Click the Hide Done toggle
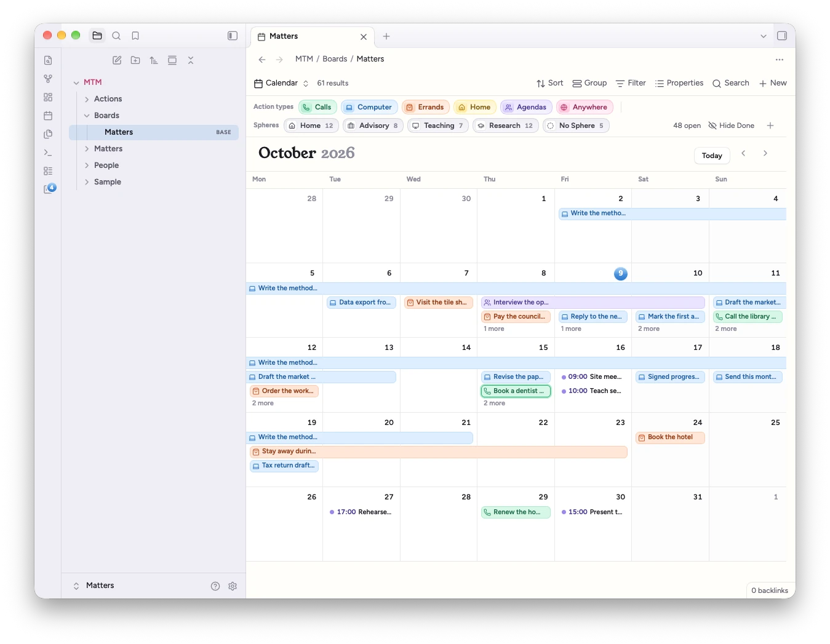This screenshot has height=644, width=830. pyautogui.click(x=732, y=125)
